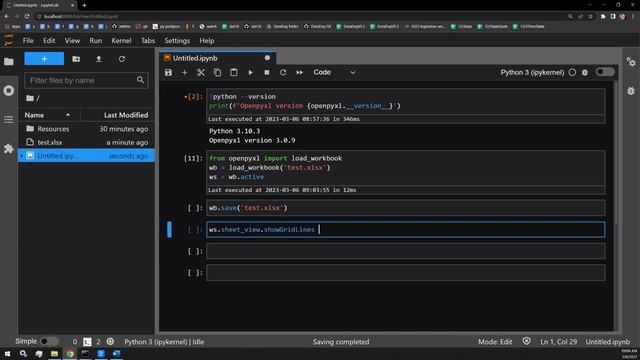This screenshot has width=640, height=360.
Task: Close the Untitled.ipynb tab via dot icon
Action: point(267,58)
